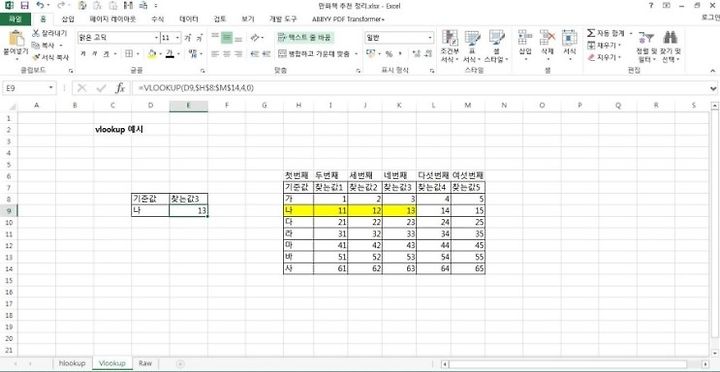Collapse the ribbon with the caret arrow
Viewport: 720px width, 372px height.
tap(713, 71)
